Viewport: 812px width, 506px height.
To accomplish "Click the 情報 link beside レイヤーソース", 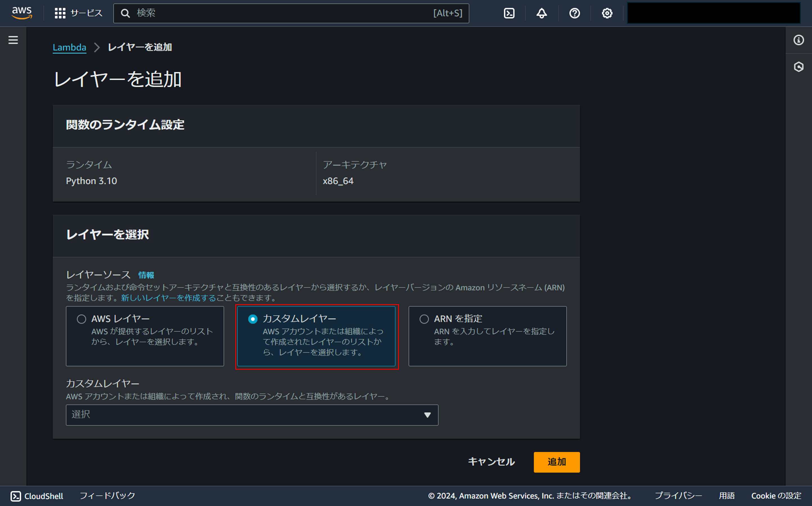I will 146,275.
